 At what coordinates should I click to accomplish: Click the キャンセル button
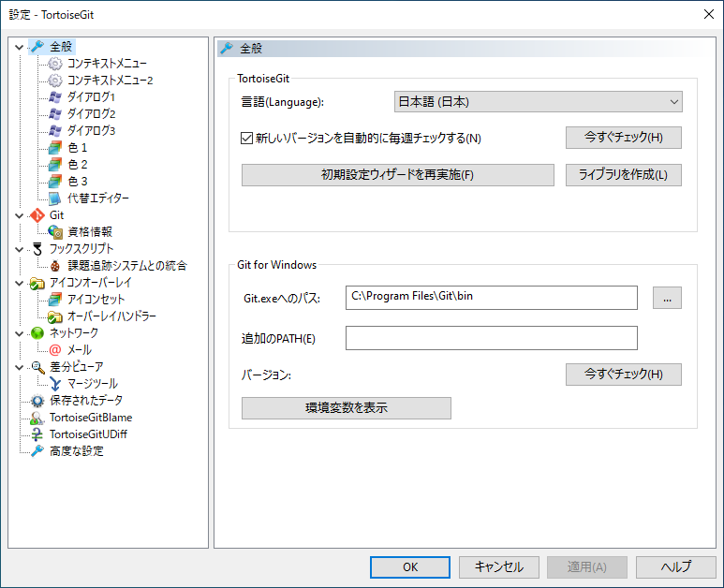coord(498,567)
